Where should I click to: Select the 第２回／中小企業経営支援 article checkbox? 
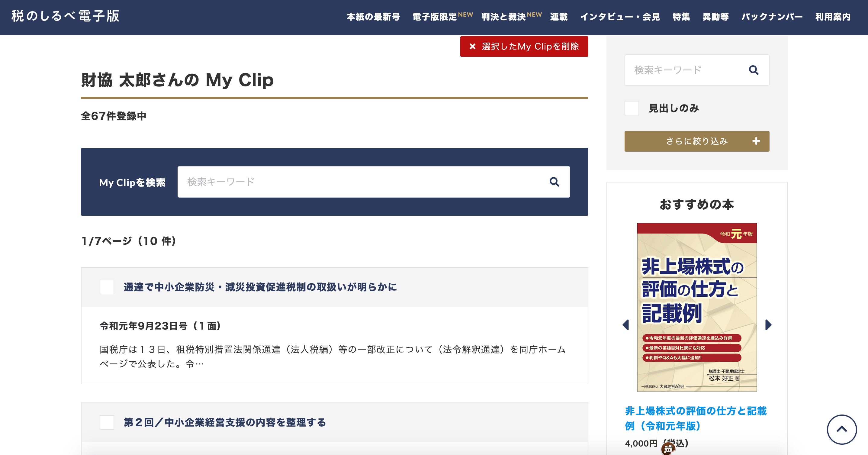pyautogui.click(x=107, y=422)
